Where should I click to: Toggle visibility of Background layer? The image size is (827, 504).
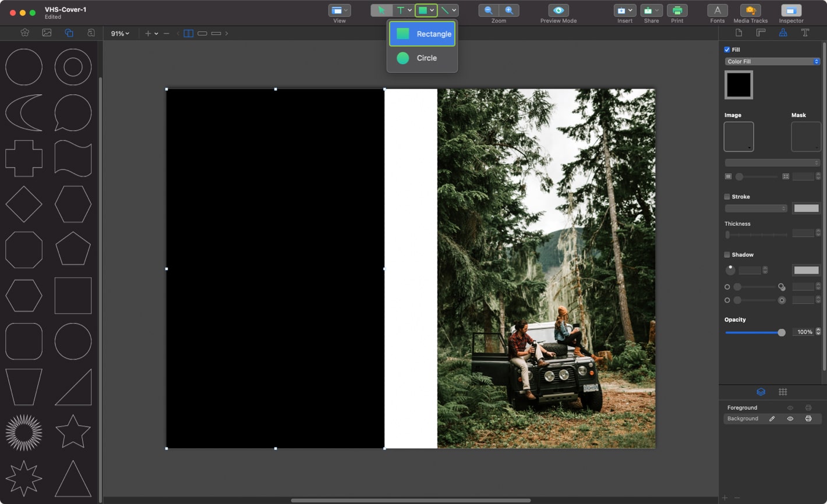(790, 418)
